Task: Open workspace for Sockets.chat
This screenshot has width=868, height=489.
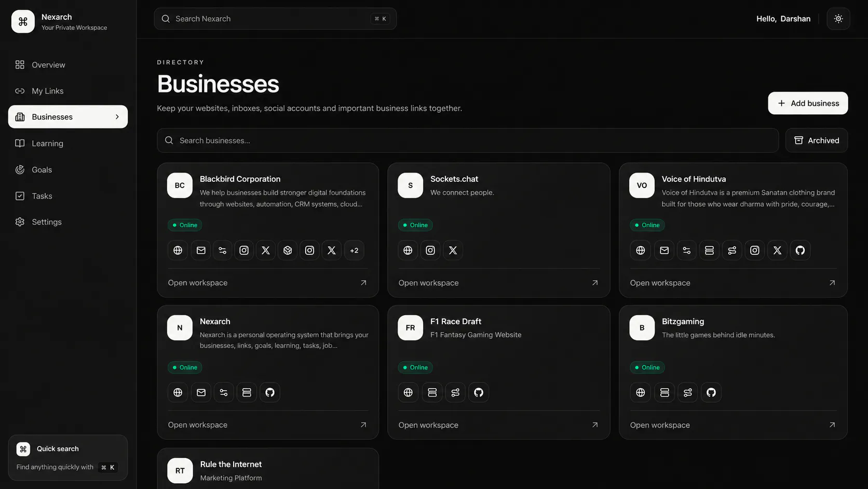Action: [x=498, y=283]
